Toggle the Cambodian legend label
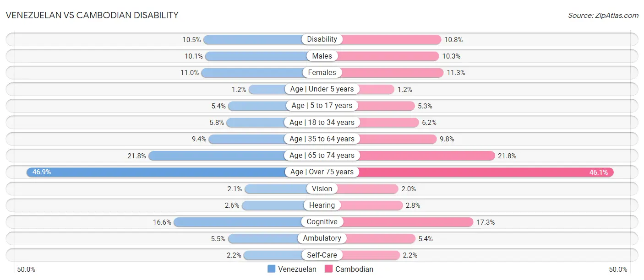The image size is (644, 280). tap(355, 269)
